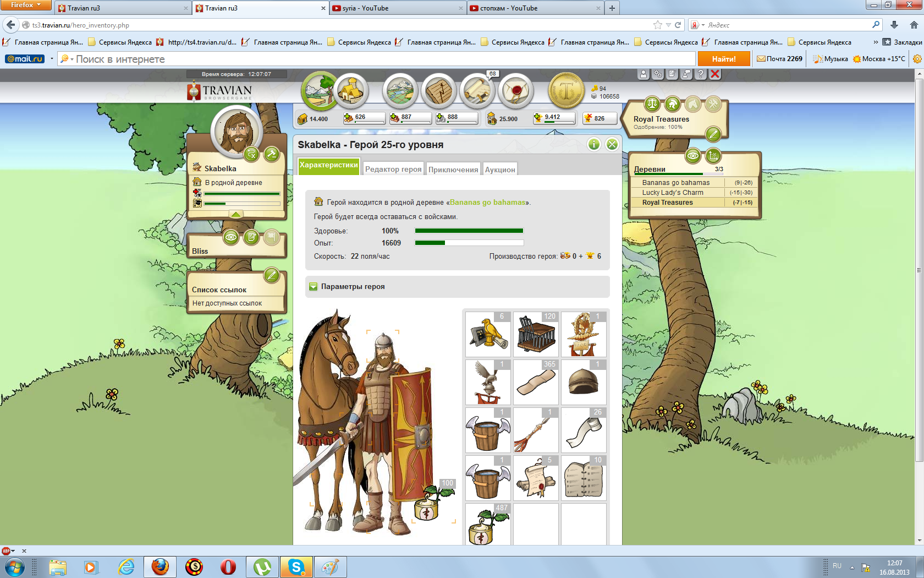Close the hero dialog with green X

click(612, 144)
